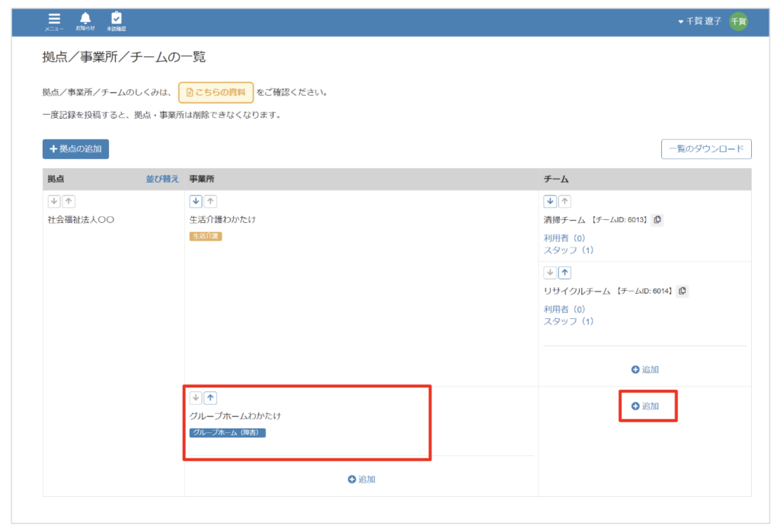Copy the リサイクルチーム team ID

pos(682,291)
